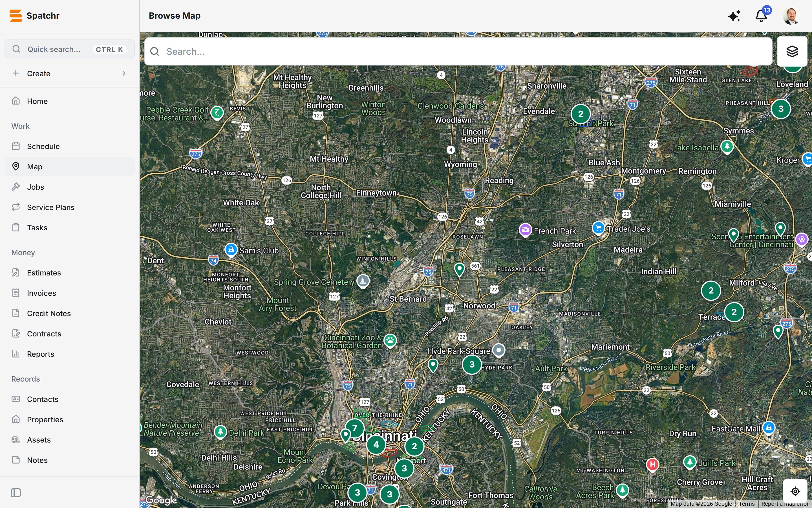
Task: Click the cluster marker showing 4
Action: point(376,445)
